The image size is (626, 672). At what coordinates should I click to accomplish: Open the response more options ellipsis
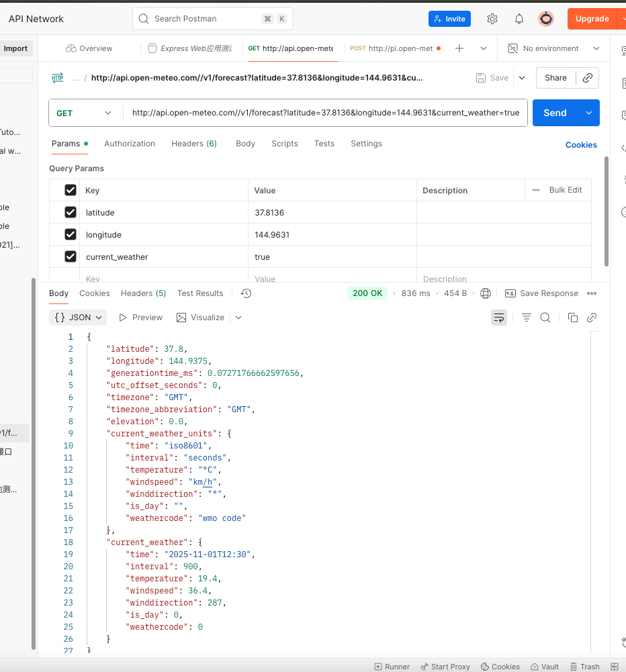coord(592,293)
